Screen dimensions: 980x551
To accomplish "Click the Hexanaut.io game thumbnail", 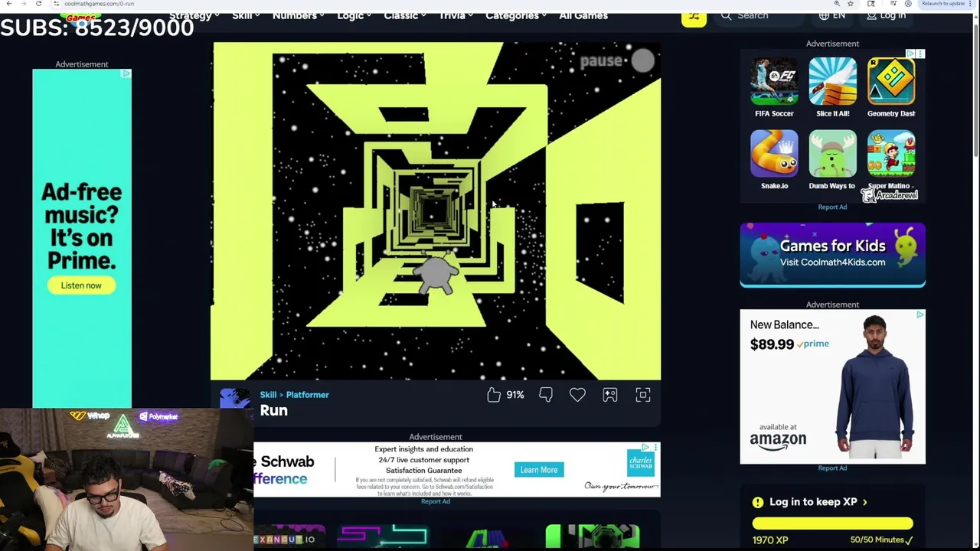I will (x=289, y=537).
